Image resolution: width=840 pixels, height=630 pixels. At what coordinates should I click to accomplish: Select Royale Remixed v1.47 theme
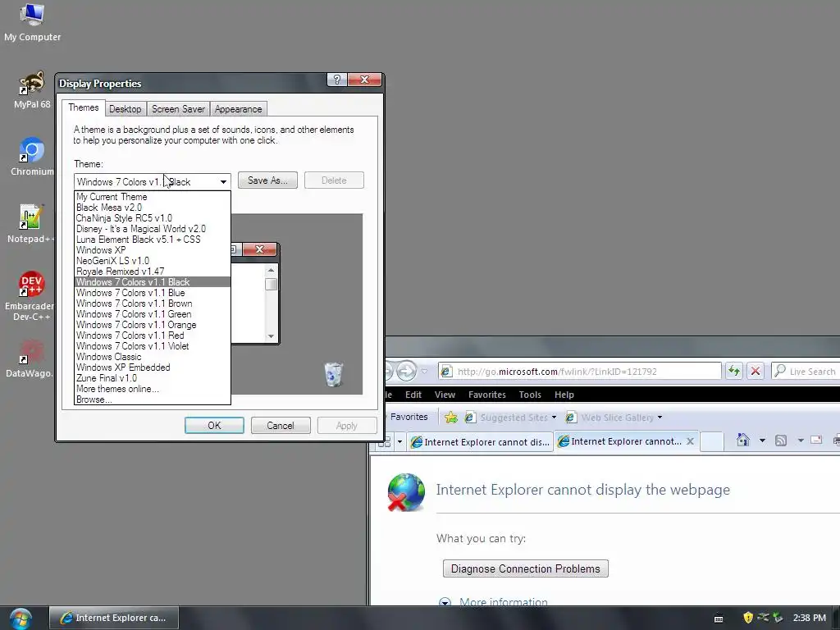coord(153,272)
